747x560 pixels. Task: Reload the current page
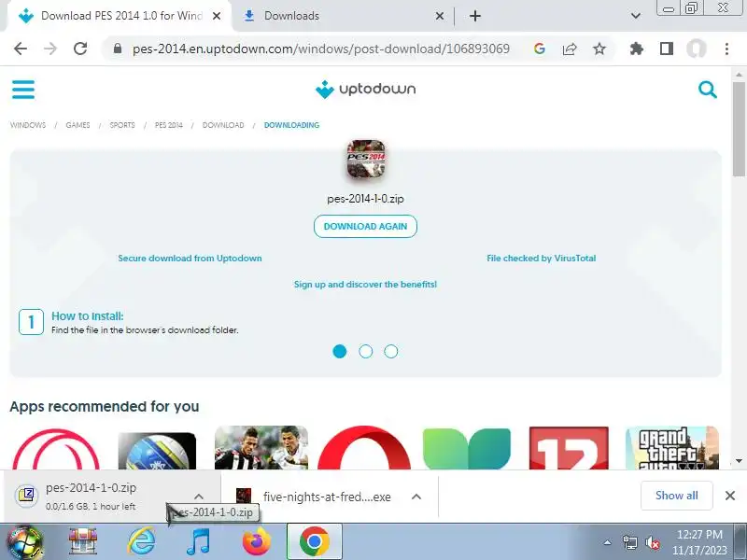click(x=80, y=49)
